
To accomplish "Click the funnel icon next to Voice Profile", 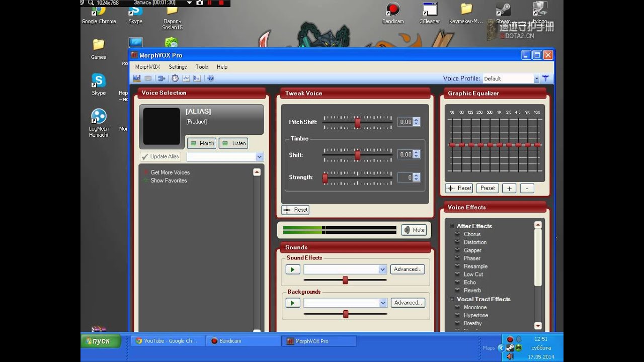I will [545, 78].
